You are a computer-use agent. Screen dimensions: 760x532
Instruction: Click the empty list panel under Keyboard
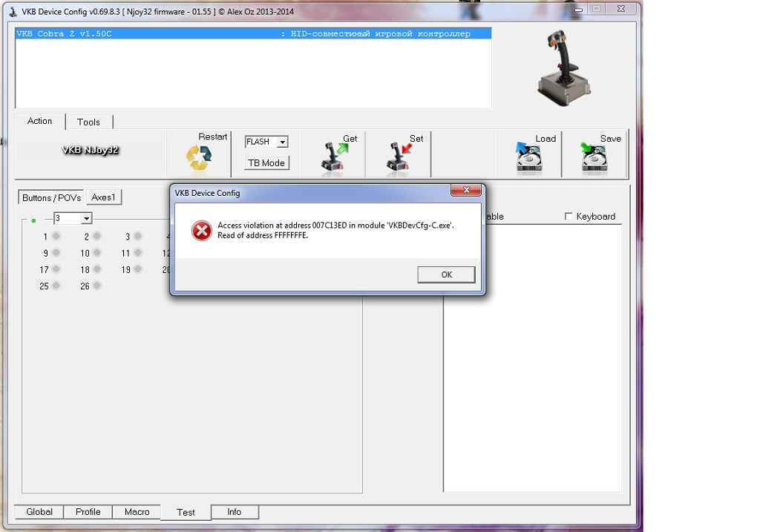pos(533,358)
